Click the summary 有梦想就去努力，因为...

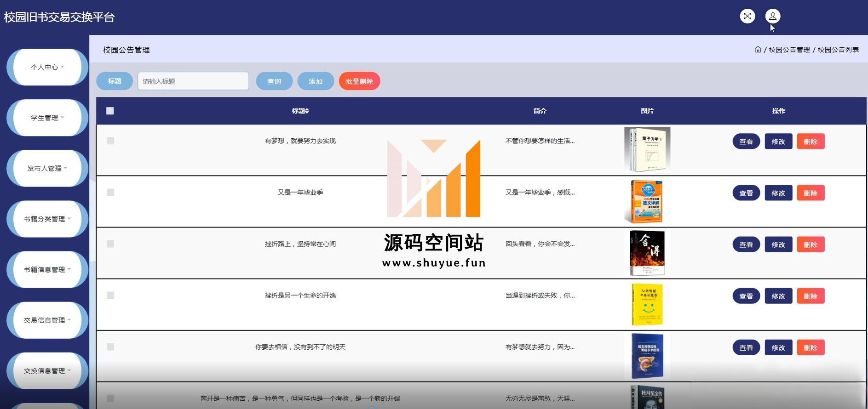(540, 347)
